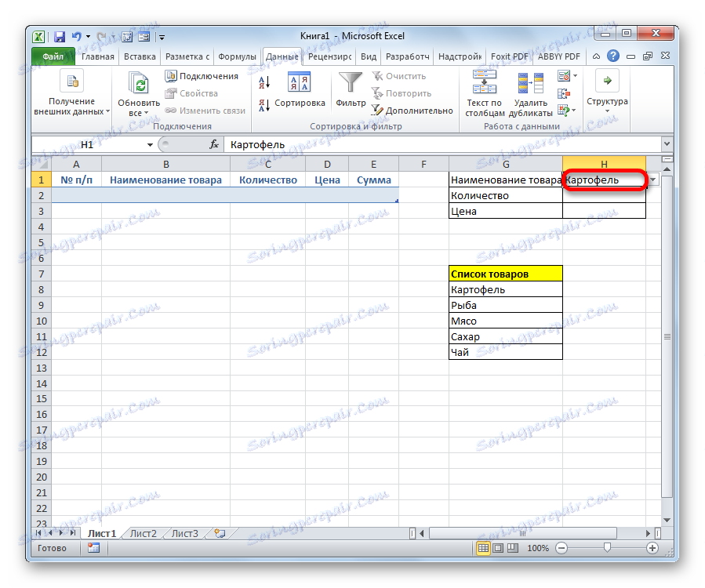The height and width of the screenshot is (588, 705).
Task: Open the Сортировка dialog icon
Action: 299,82
